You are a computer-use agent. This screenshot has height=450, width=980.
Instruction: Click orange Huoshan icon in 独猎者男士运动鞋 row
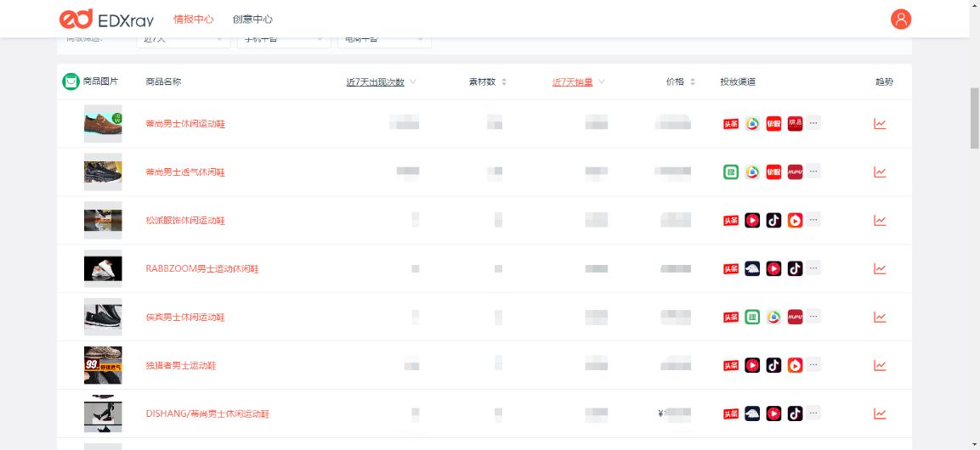coord(795,365)
